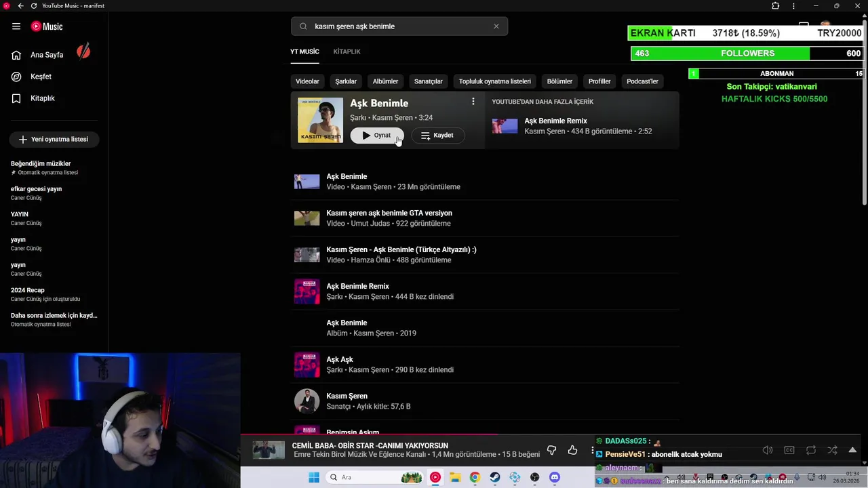Toggle repeat mode in player bar

click(x=811, y=450)
